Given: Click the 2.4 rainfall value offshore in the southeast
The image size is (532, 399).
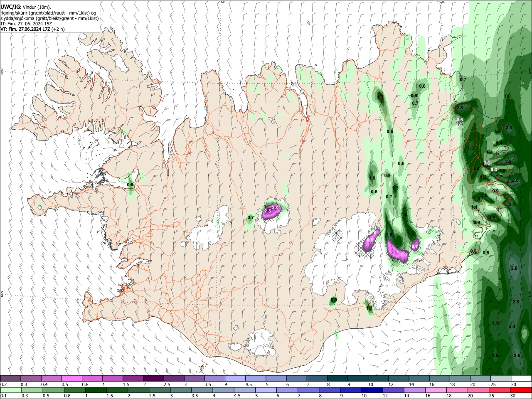Looking at the screenshot, I should (512, 326).
